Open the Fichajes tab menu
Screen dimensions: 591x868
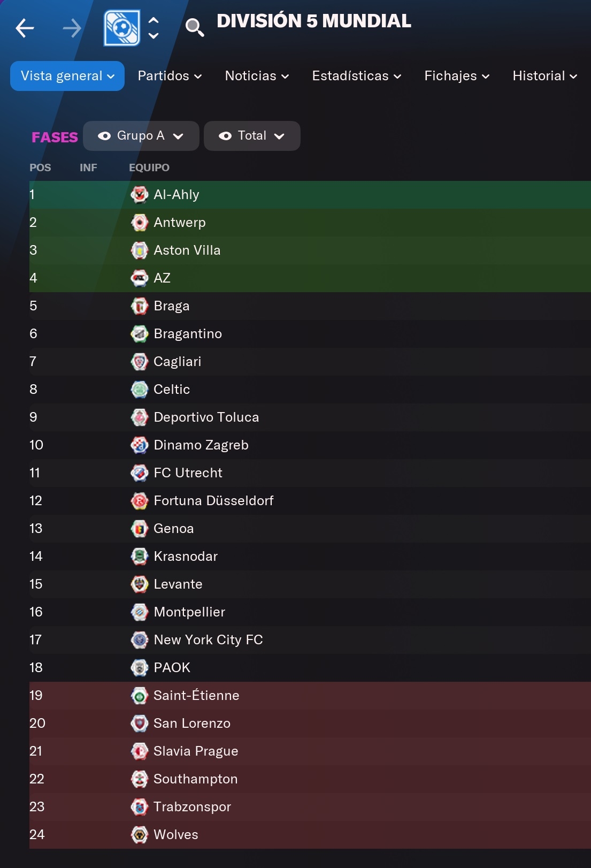click(x=457, y=76)
